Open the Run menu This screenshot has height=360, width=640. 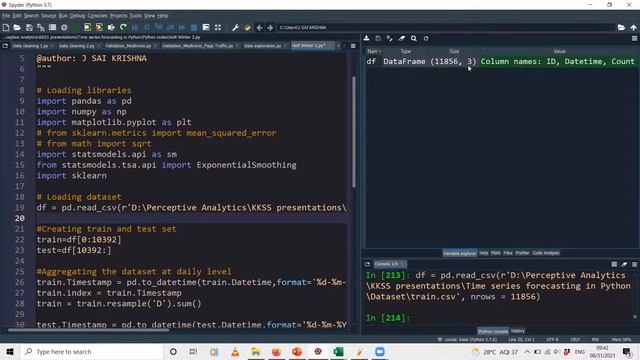click(63, 16)
